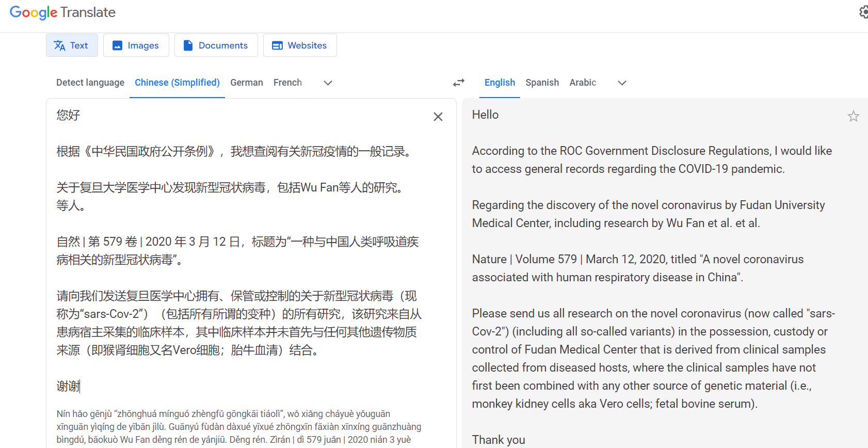The height and width of the screenshot is (448, 868).
Task: Expand more target languages dropdown
Action: click(x=622, y=83)
